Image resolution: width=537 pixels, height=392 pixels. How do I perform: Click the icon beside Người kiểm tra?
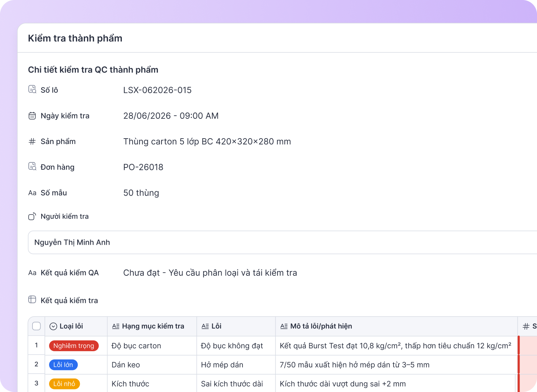point(32,217)
